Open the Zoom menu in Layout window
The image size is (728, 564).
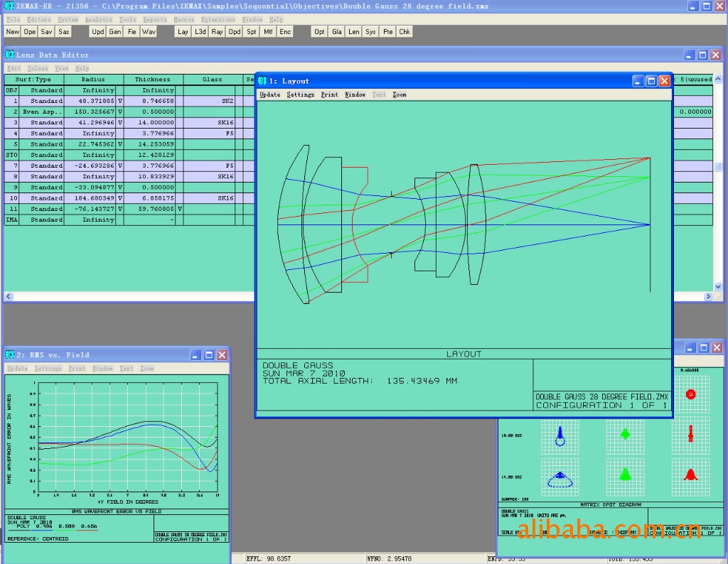coord(400,94)
